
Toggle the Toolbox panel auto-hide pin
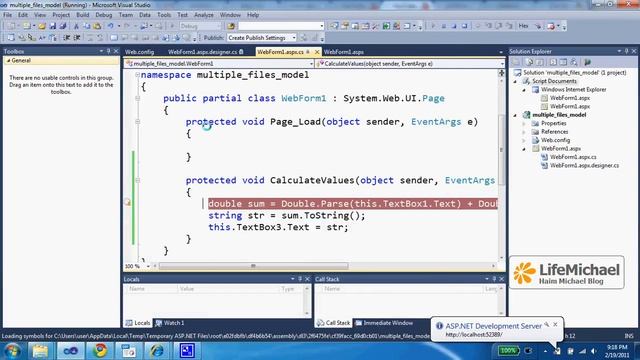click(108, 51)
